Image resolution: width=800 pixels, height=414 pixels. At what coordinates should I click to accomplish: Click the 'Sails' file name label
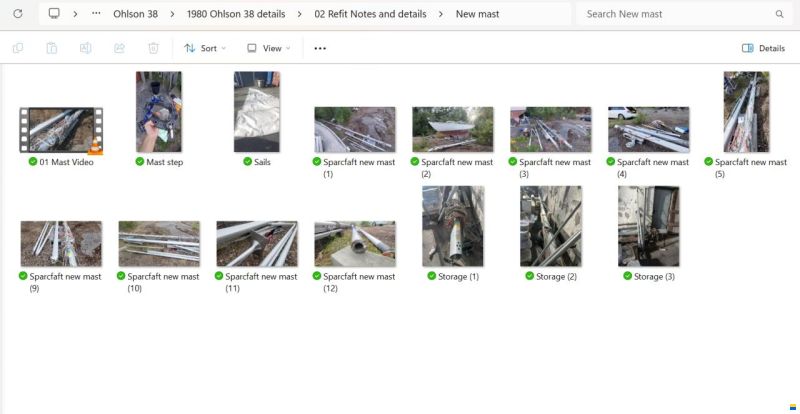tap(262, 162)
